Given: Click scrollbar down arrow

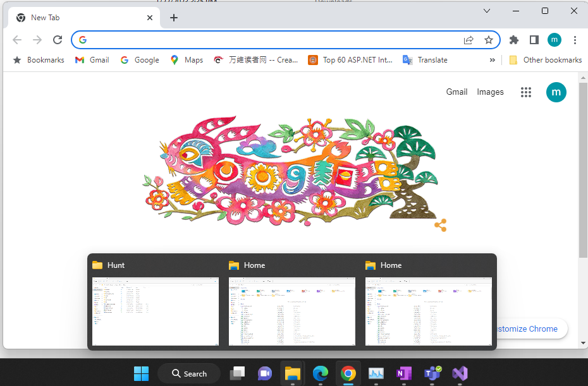Looking at the screenshot, I should pos(583,342).
